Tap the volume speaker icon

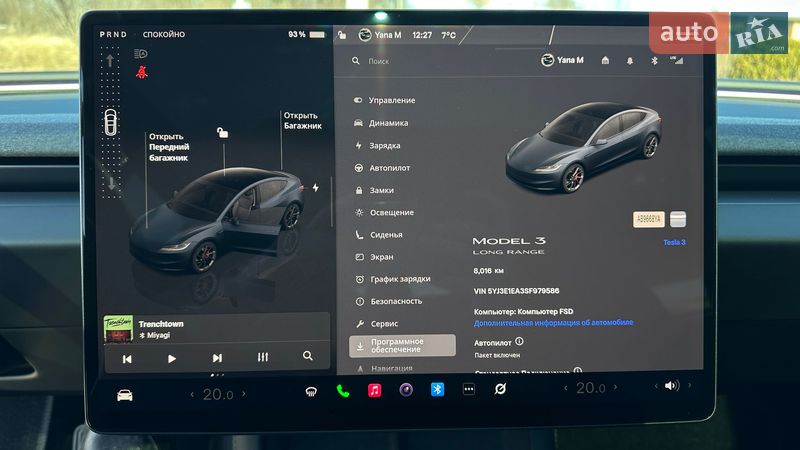[x=672, y=386]
